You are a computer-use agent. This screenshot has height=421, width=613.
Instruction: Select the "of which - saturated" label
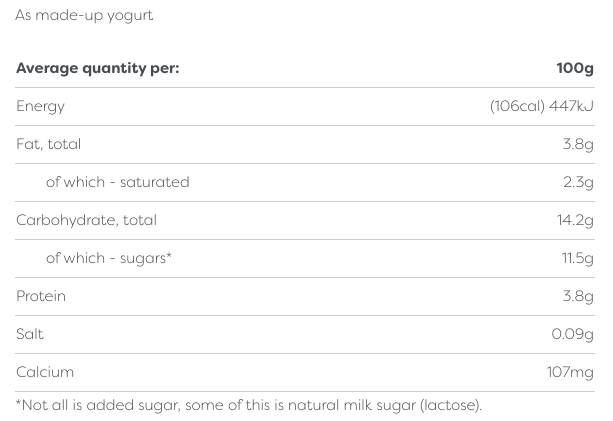[x=117, y=182]
